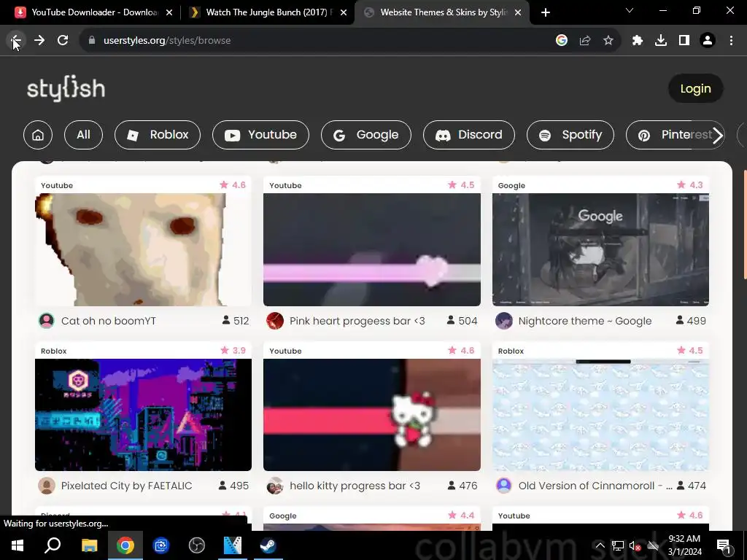Open Pixelated City thumbnail
Screen dimensions: 747x560
[144, 415]
